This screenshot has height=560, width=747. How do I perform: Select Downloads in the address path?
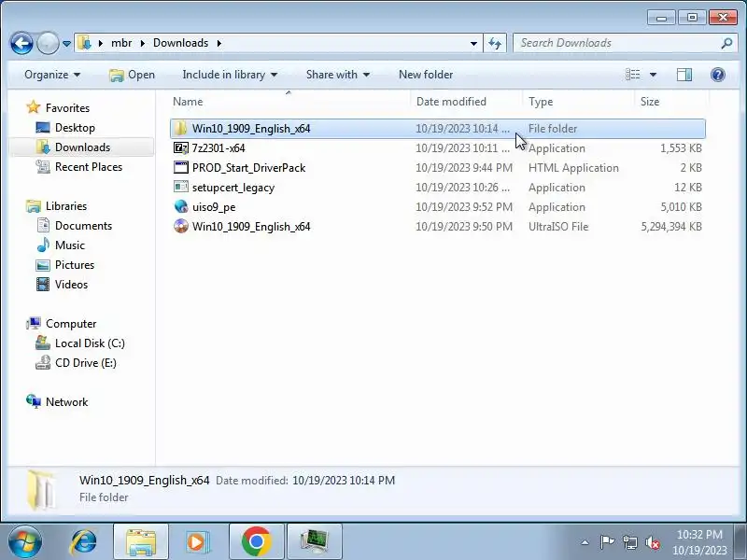pyautogui.click(x=180, y=43)
